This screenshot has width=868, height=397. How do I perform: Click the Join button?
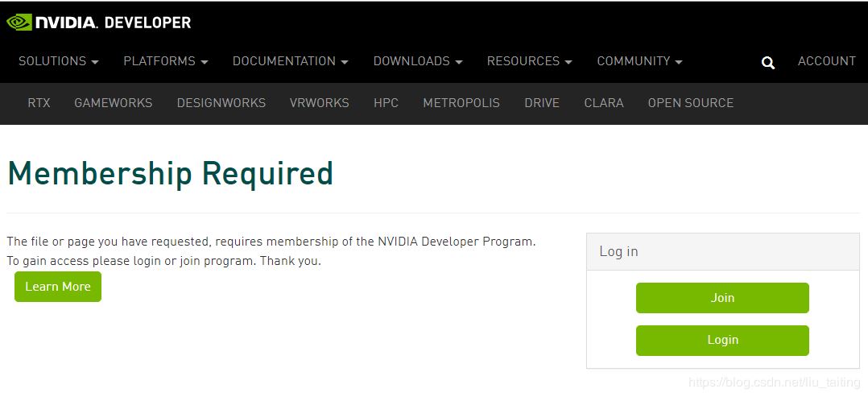pos(722,298)
